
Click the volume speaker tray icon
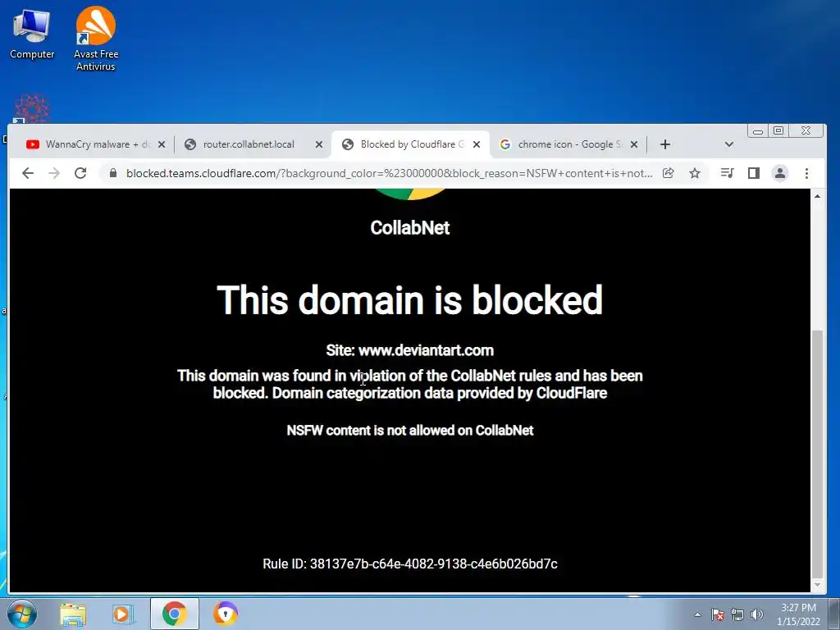(757, 614)
